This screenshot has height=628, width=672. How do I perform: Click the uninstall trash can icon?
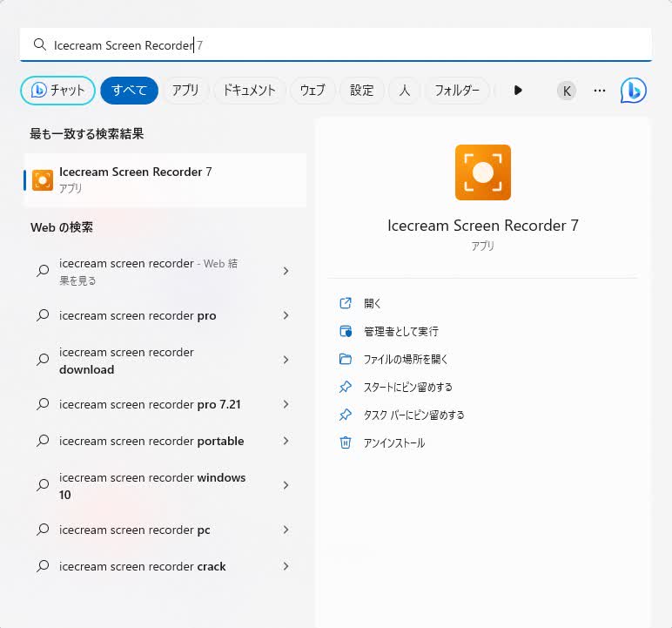[346, 442]
